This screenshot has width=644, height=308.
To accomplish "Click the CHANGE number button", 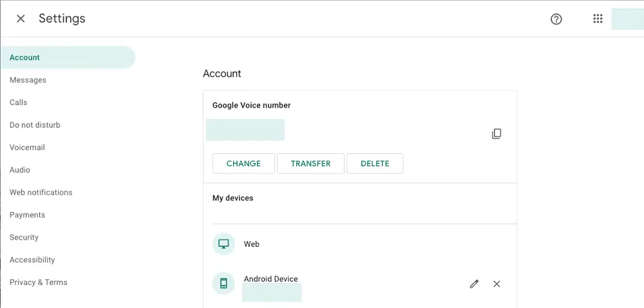I will point(243,164).
